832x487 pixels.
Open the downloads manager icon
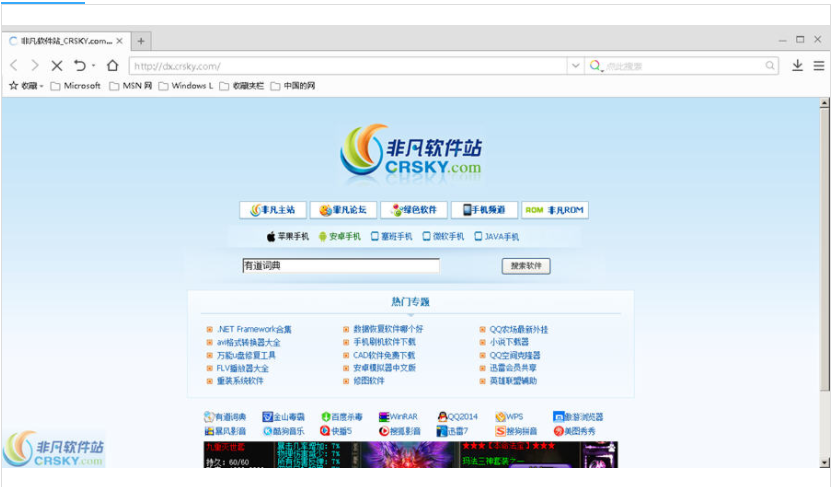tap(797, 65)
